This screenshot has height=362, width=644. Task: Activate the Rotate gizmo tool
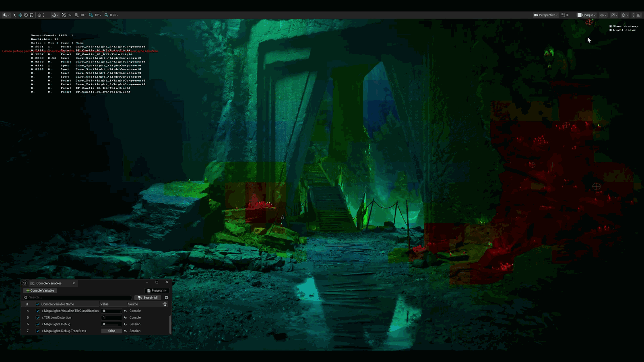click(26, 15)
